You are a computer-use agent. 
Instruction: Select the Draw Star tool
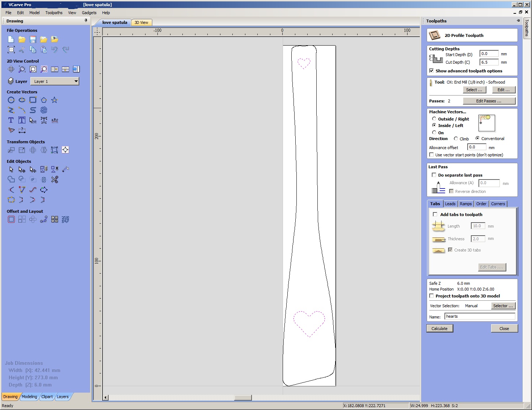[x=54, y=100]
